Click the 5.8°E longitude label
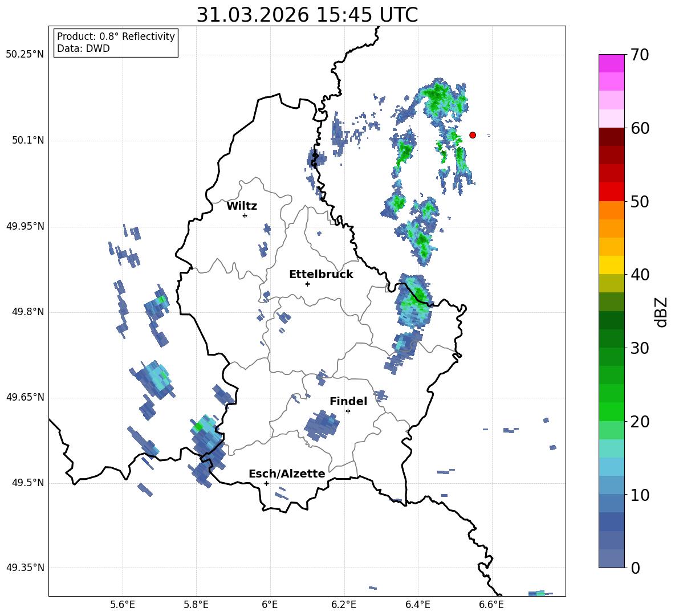Viewport: 675px width, 616px height. point(196,605)
